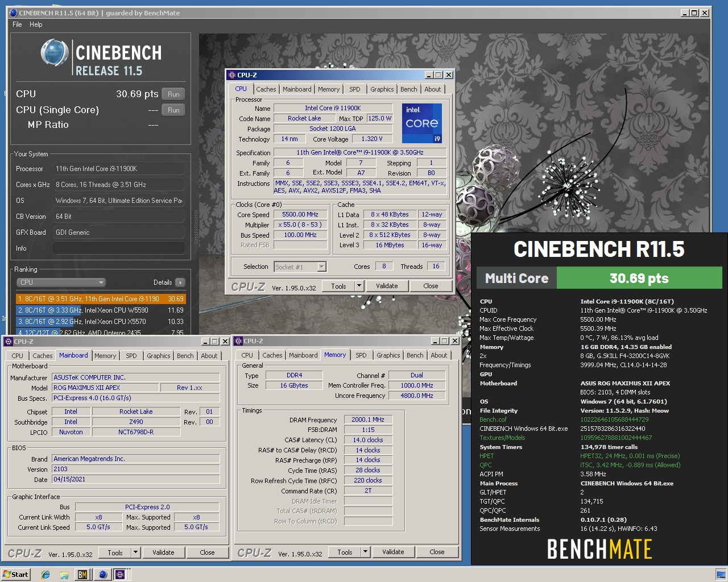Screen dimensions: 728x582
Task: Launch Internet Explorer from the taskbar
Action: pyautogui.click(x=45, y=575)
